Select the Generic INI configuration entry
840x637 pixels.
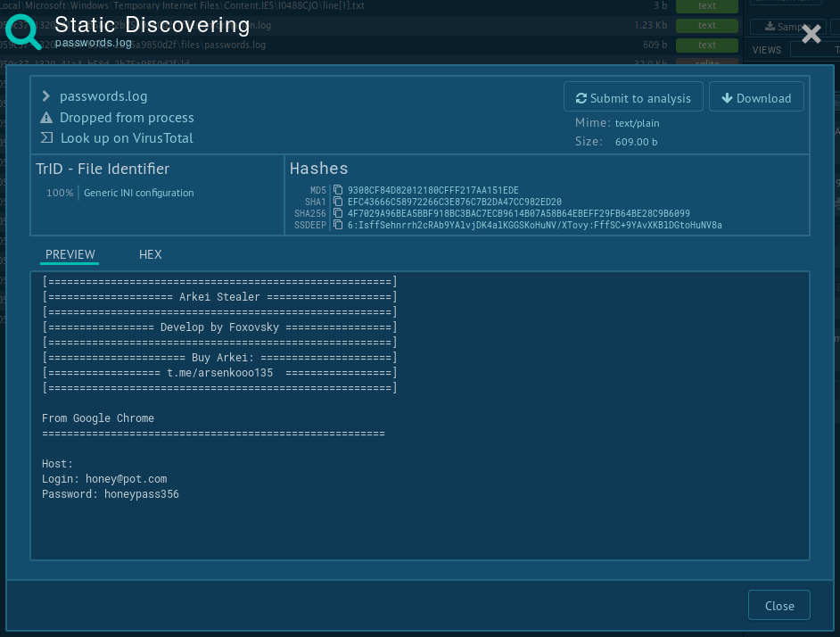click(138, 193)
